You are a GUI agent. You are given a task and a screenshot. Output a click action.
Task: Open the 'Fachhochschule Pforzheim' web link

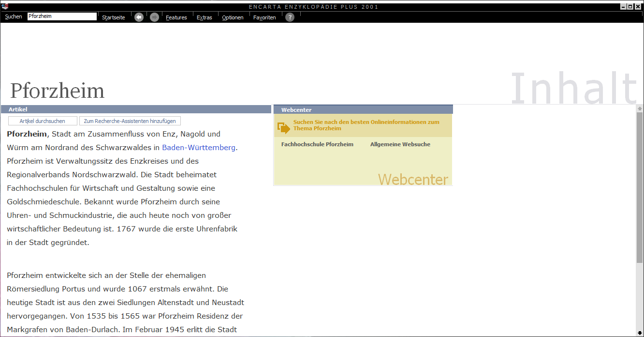[x=317, y=144]
